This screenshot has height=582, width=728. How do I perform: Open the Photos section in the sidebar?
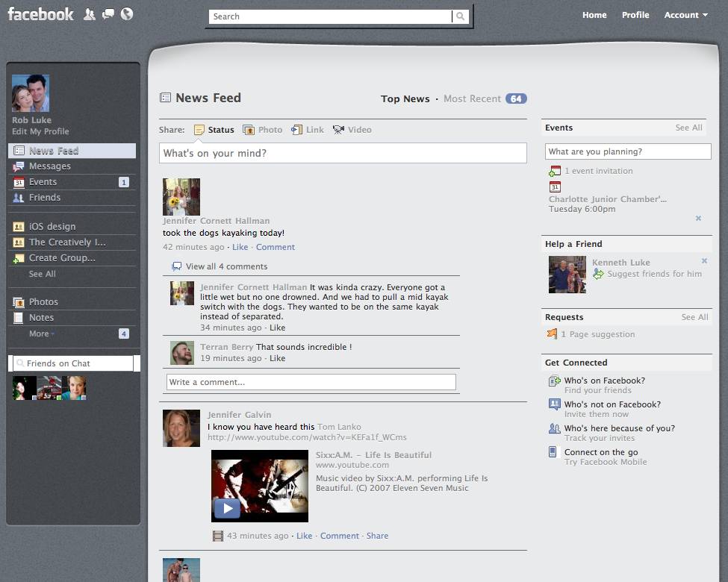pos(43,301)
